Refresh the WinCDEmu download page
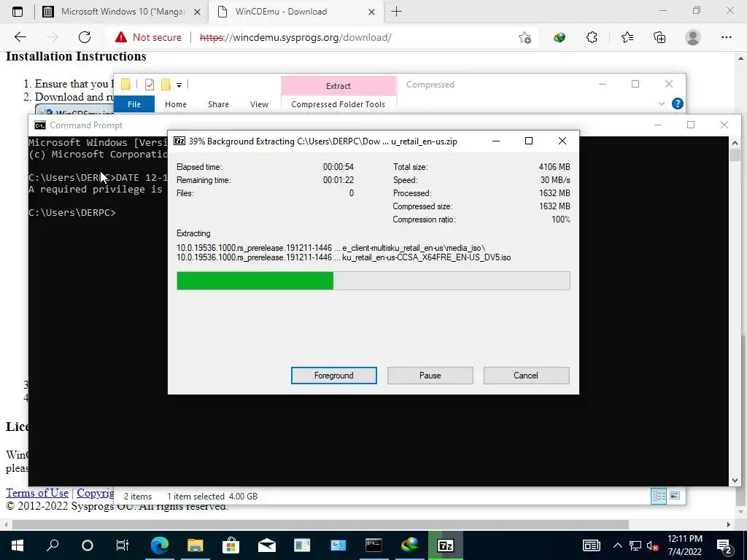 (85, 37)
